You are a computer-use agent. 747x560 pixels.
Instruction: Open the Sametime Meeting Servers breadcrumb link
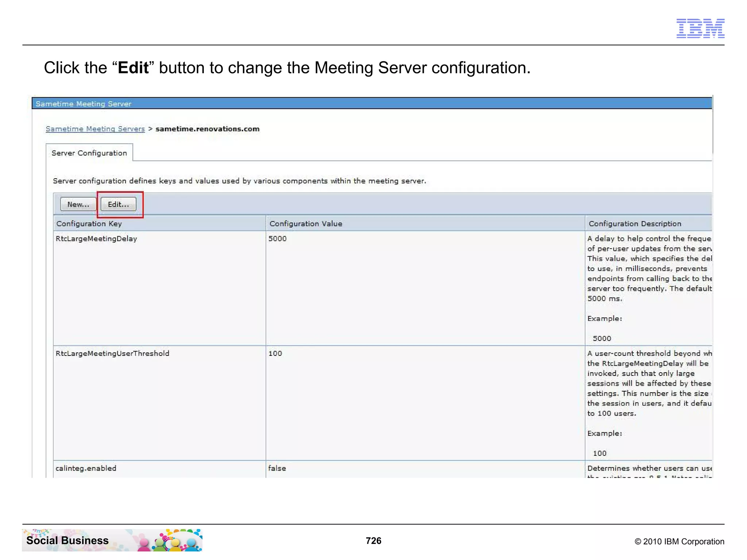pyautogui.click(x=95, y=129)
